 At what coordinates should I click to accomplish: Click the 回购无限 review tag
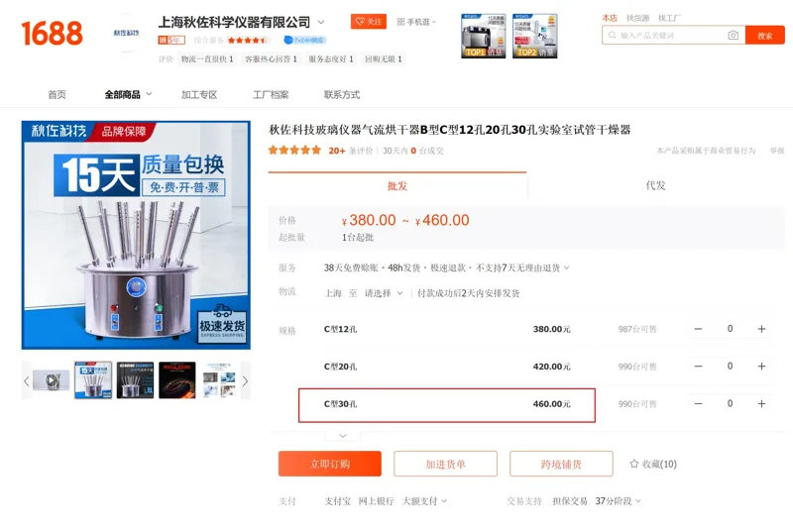coord(384,59)
